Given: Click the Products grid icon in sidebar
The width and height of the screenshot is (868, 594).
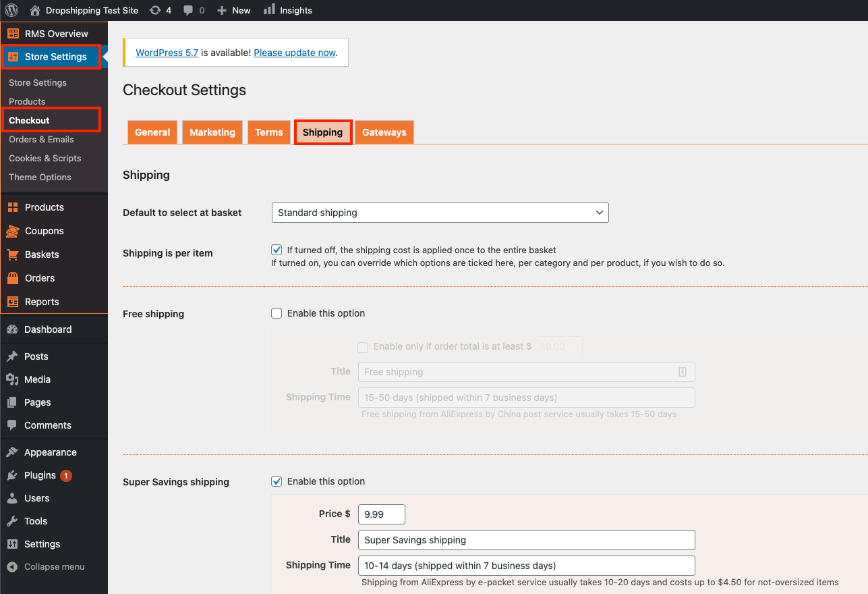Looking at the screenshot, I should [x=13, y=207].
